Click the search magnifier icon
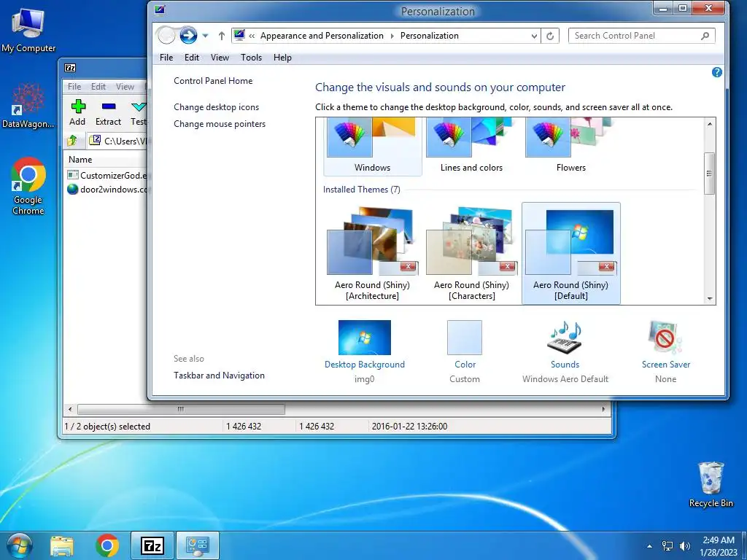This screenshot has height=560, width=747. pos(705,36)
